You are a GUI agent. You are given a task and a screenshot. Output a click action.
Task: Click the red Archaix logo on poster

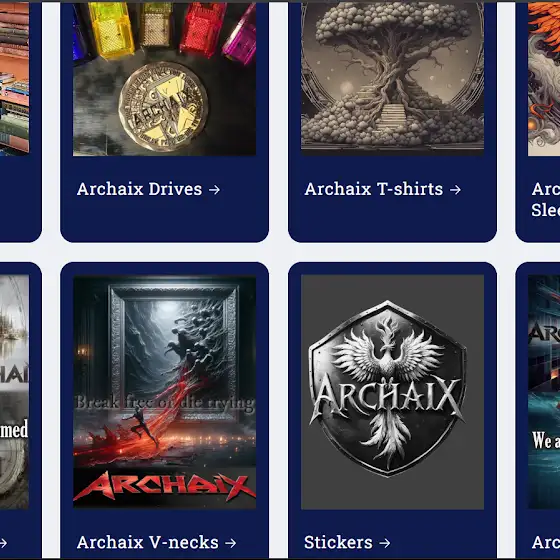pos(164,486)
